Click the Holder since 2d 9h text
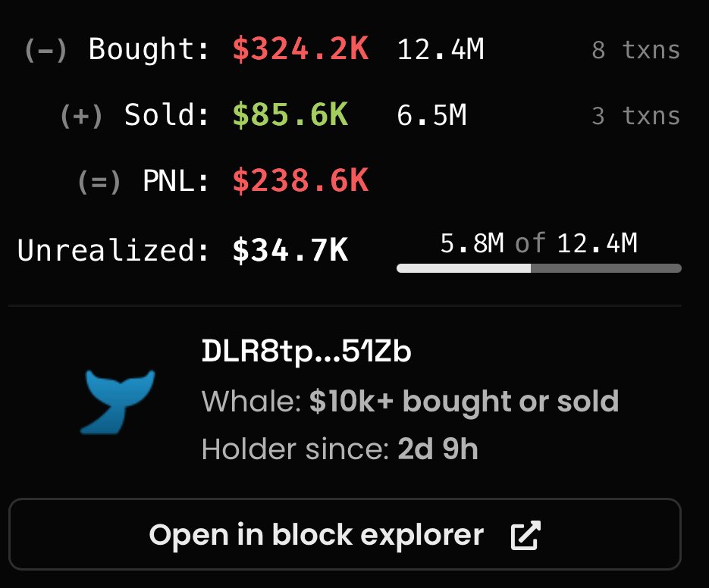The image size is (709, 588). 340,449
